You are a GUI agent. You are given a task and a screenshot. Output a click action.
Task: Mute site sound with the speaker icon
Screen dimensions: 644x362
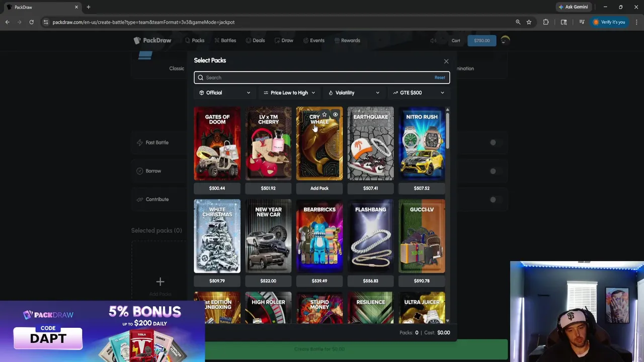pos(433,41)
